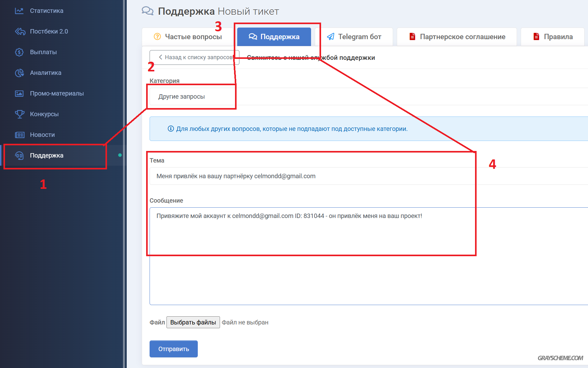Click the Contests trophy icon
The height and width of the screenshot is (368, 588).
(x=19, y=114)
